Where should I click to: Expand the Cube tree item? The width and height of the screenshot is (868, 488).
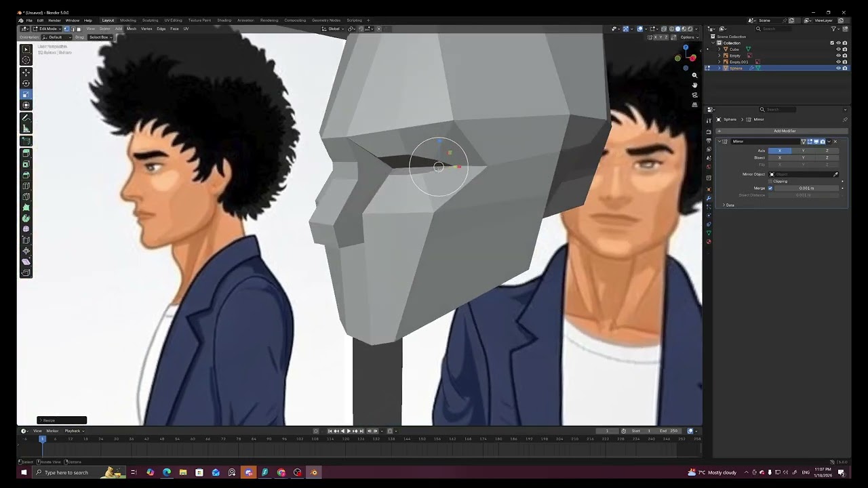[x=719, y=49]
